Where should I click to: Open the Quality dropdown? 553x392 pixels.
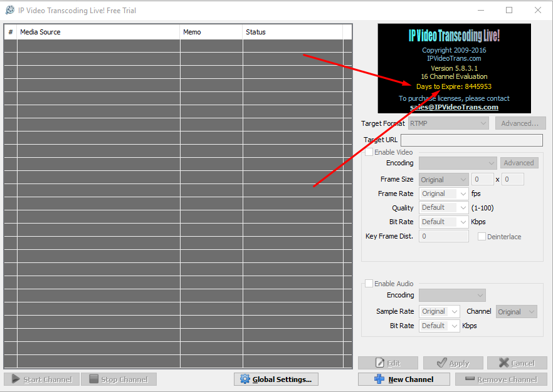[444, 208]
